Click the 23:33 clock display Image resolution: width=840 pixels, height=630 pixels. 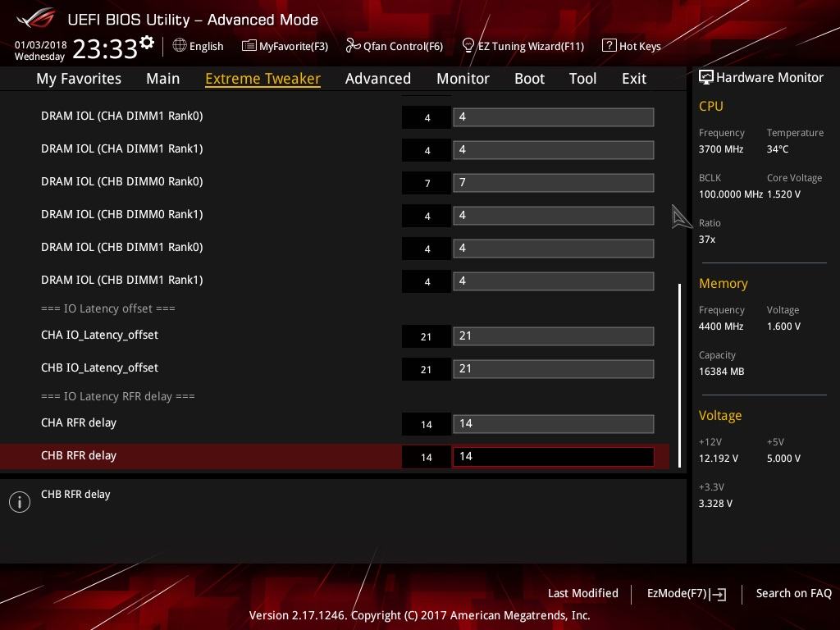[x=105, y=48]
